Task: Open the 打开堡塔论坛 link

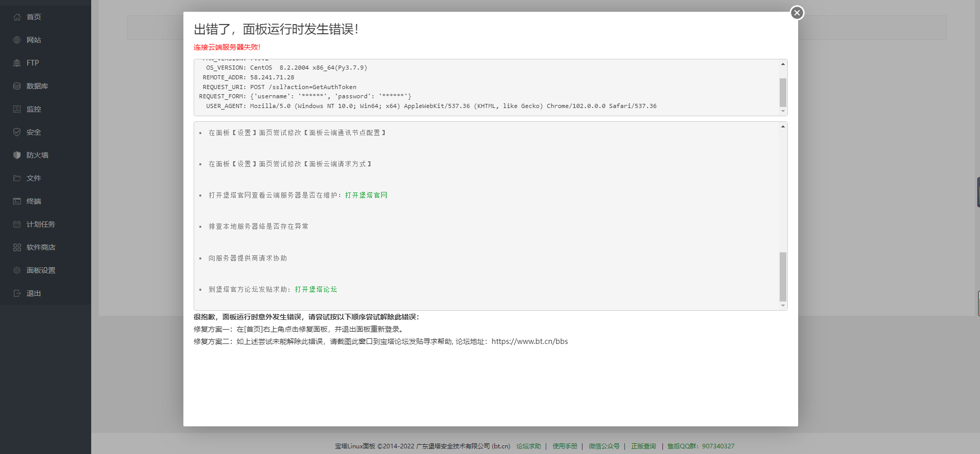Action: (x=316, y=289)
